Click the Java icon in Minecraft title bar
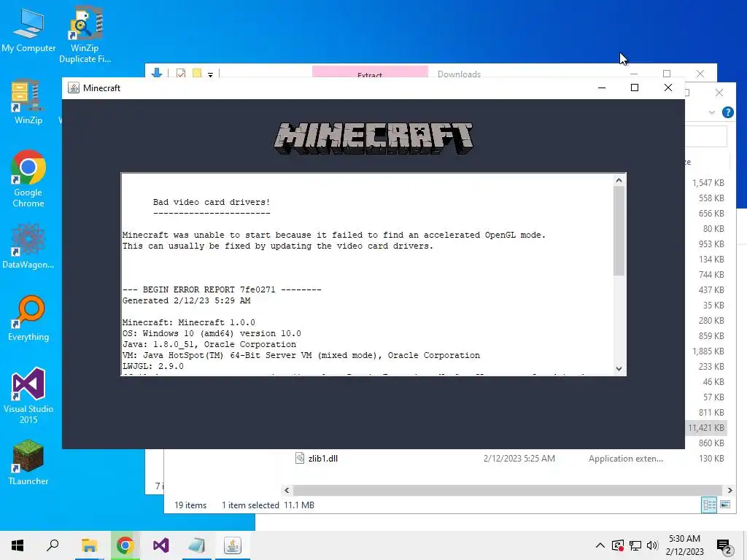The image size is (747, 560). tap(74, 87)
